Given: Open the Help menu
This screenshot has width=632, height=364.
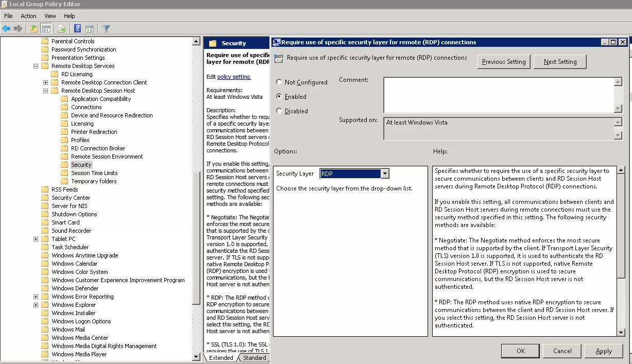Looking at the screenshot, I should (69, 16).
